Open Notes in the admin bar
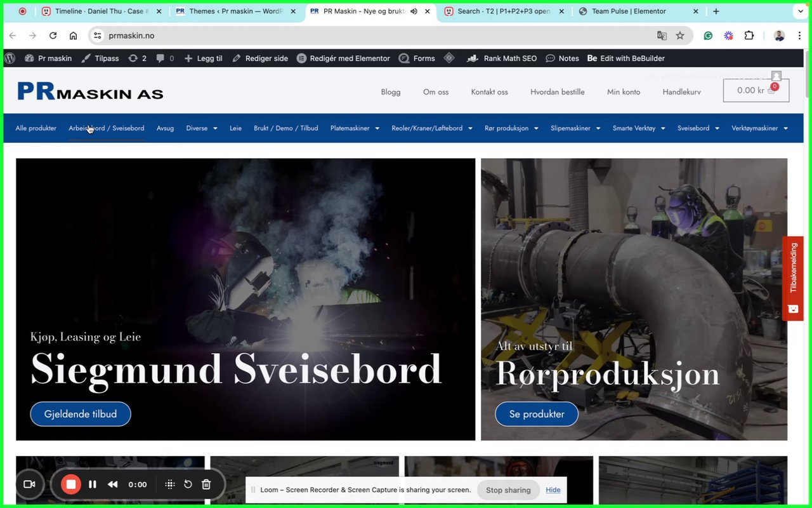This screenshot has height=508, width=812. coord(562,58)
